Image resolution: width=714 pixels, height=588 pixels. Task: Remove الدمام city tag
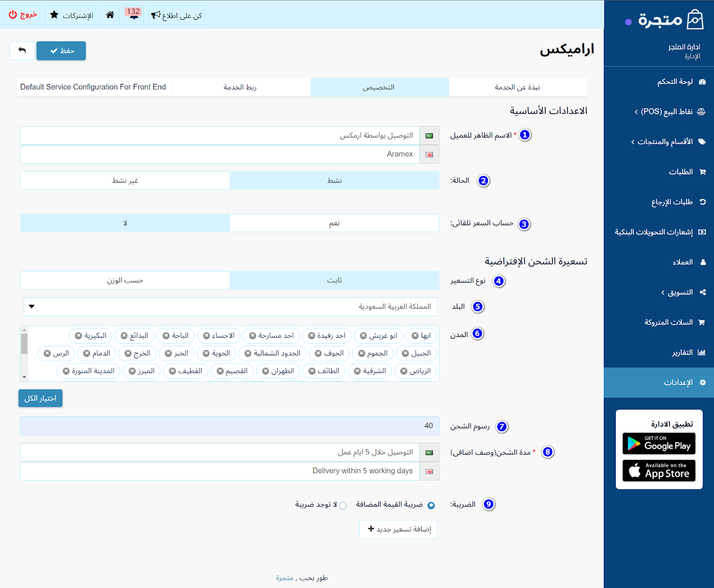(87, 353)
